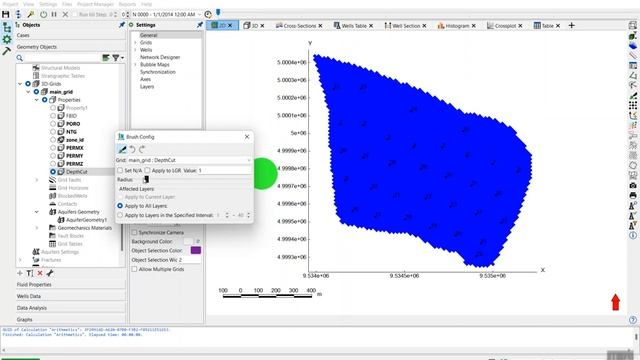The image size is (640, 360).
Task: Select the hammer tool in left sidebar
Action: tap(7, 51)
